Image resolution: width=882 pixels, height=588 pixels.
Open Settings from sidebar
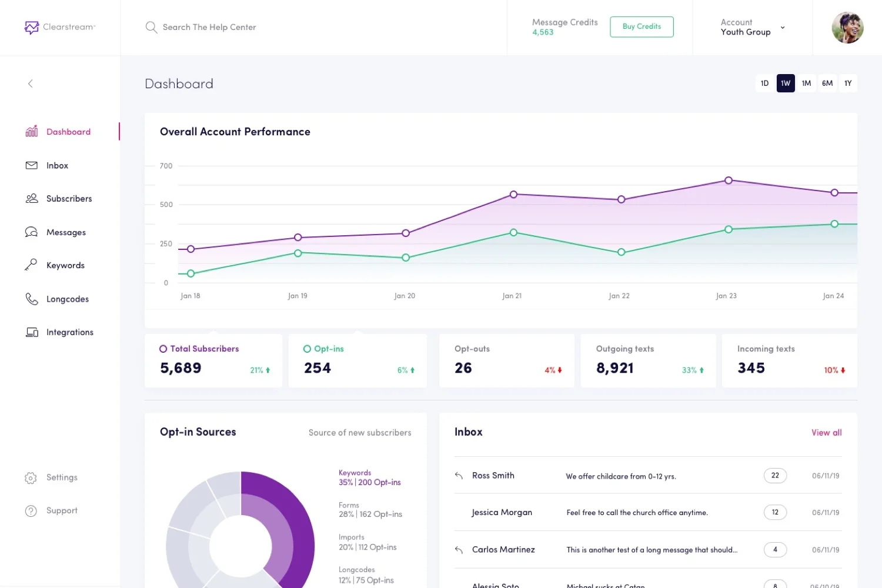click(62, 477)
